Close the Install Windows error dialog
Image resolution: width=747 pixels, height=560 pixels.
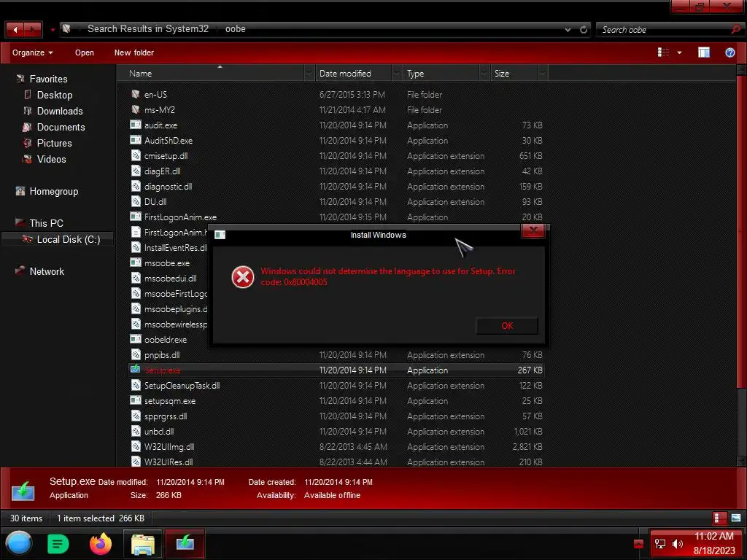coord(533,231)
